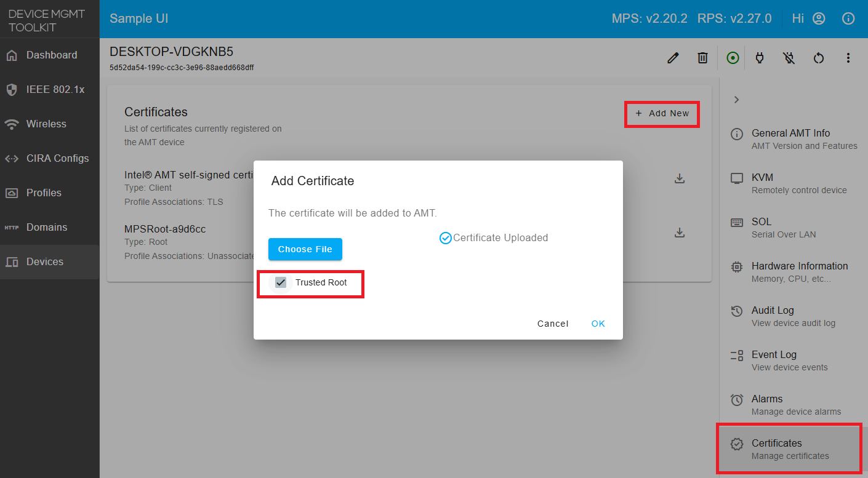This screenshot has width=868, height=478.
Task: Open Wireless in the sidebar
Action: [50, 124]
